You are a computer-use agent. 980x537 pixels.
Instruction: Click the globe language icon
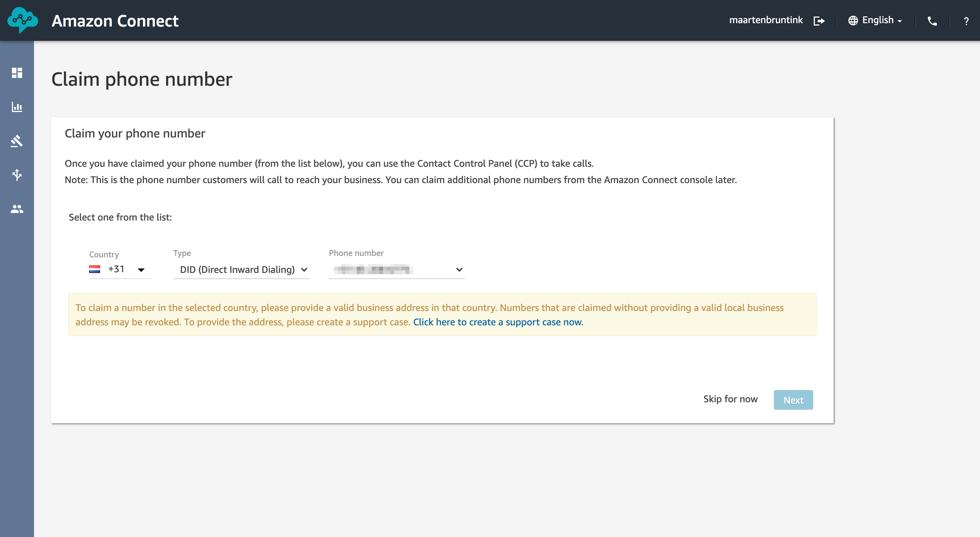853,20
